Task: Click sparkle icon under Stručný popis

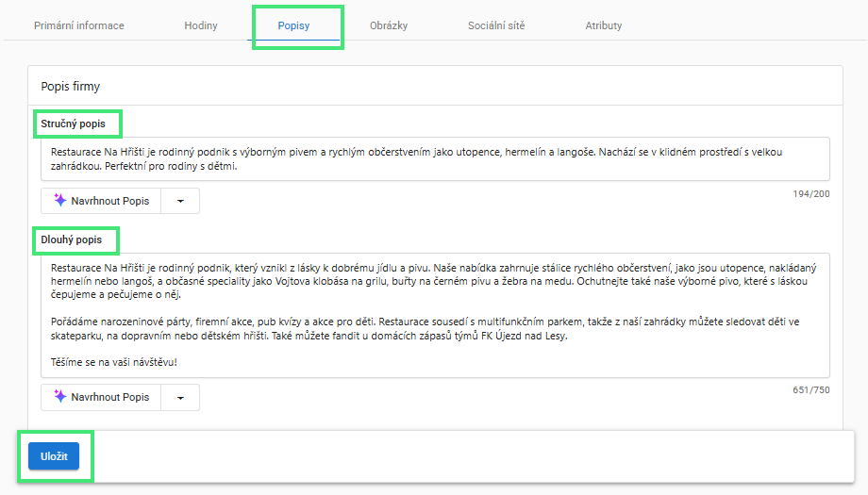Action: coord(59,200)
